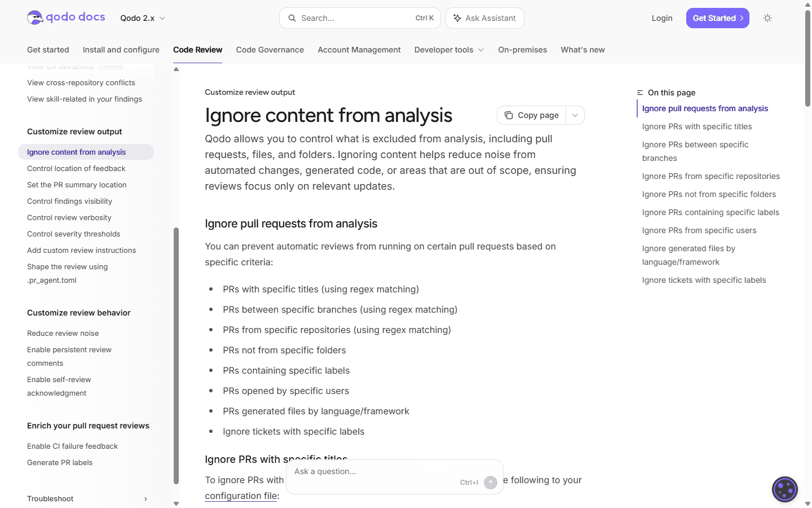
Task: Open the Install and configure tab
Action: click(x=121, y=50)
